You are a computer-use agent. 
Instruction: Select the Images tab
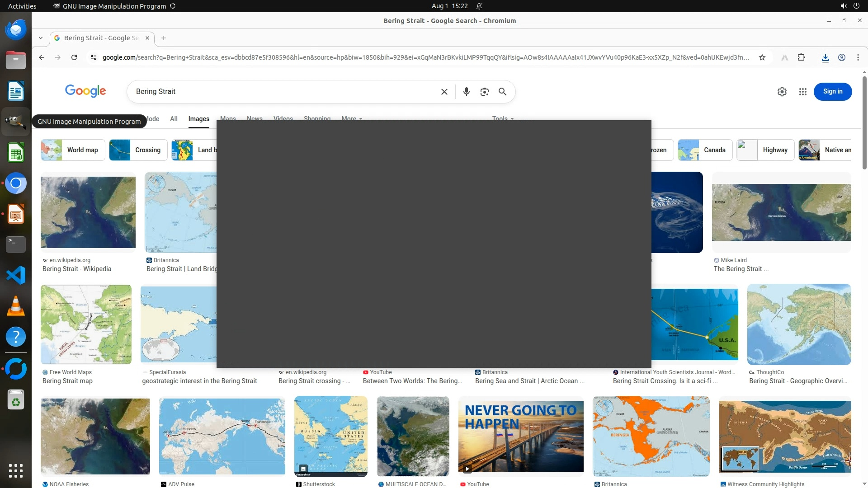click(x=198, y=119)
